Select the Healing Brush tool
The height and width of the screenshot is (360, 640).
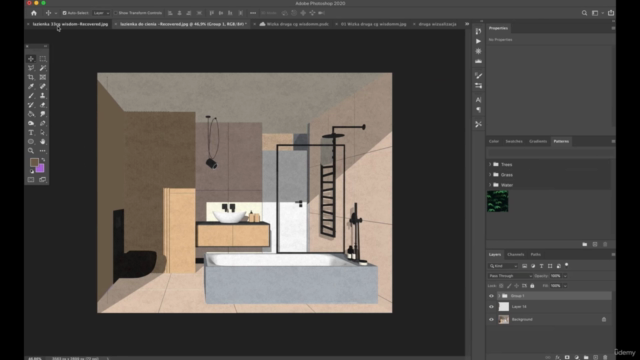pos(42,86)
